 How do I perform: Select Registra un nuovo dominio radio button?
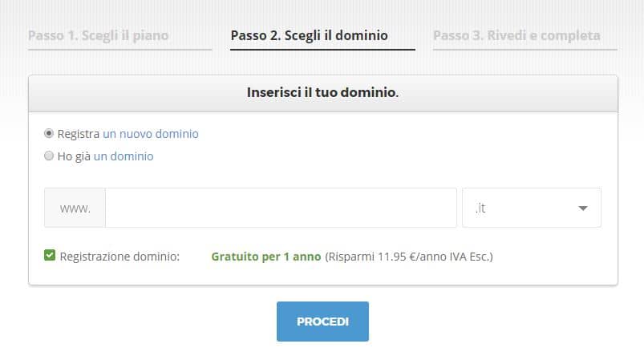pos(49,134)
